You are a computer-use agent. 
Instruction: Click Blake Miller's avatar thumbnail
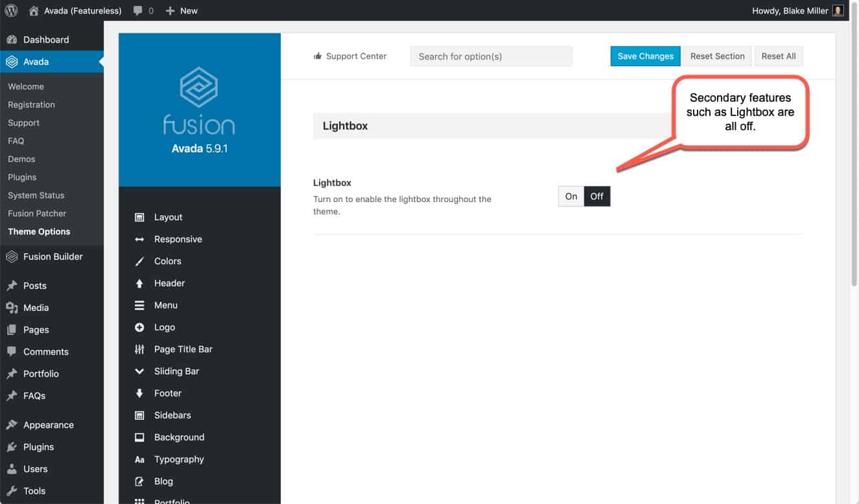(x=838, y=10)
